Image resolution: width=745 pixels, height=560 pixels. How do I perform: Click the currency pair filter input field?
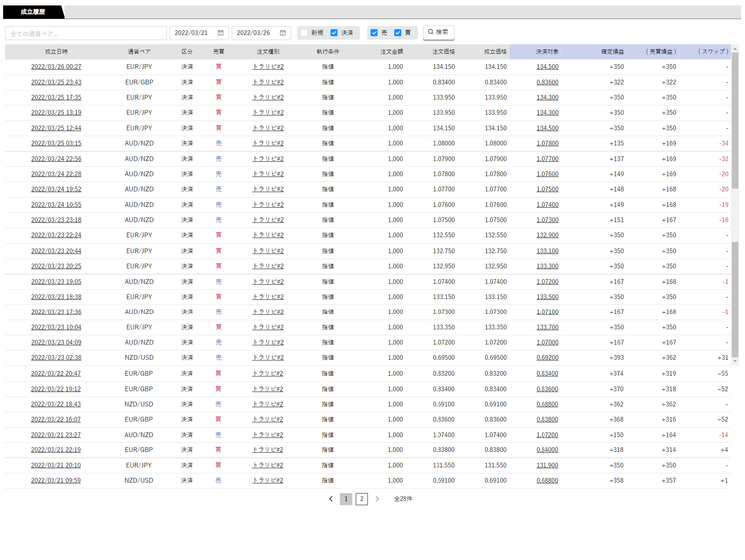pos(86,33)
